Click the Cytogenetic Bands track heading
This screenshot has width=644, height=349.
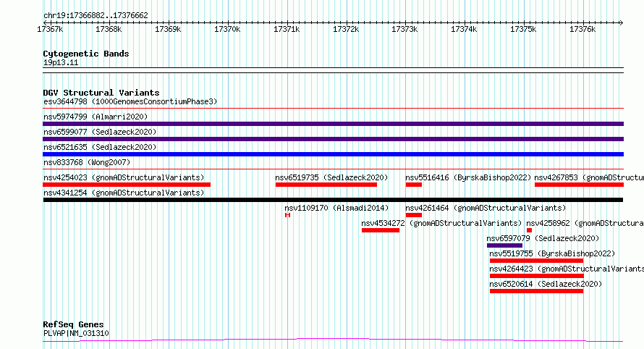tap(86, 54)
